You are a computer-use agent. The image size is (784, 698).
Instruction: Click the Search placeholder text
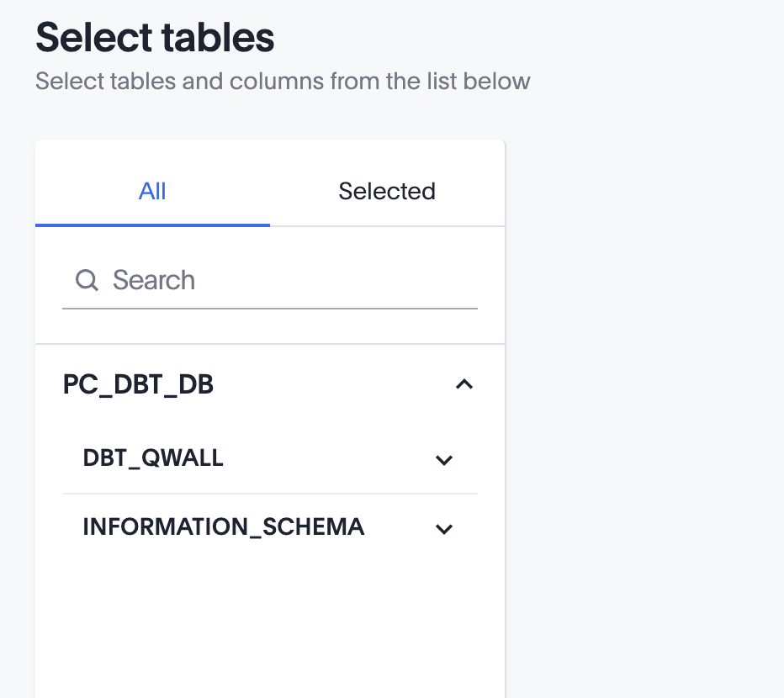154,280
